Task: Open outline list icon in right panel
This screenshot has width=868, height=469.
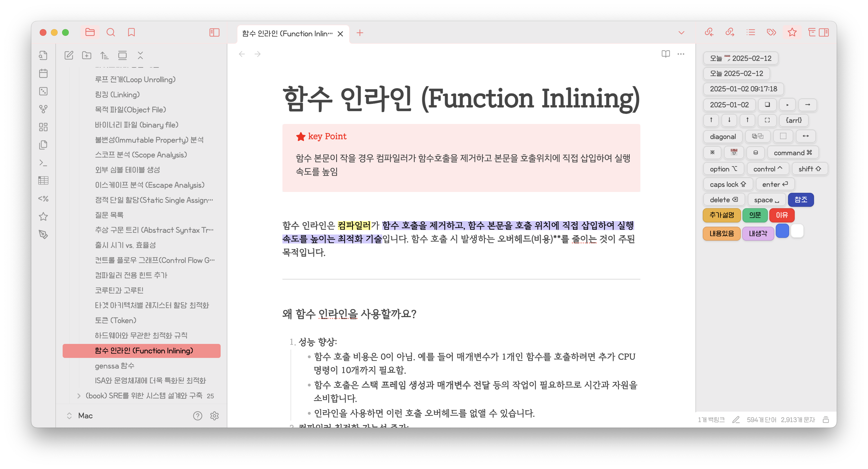Action: 751,32
